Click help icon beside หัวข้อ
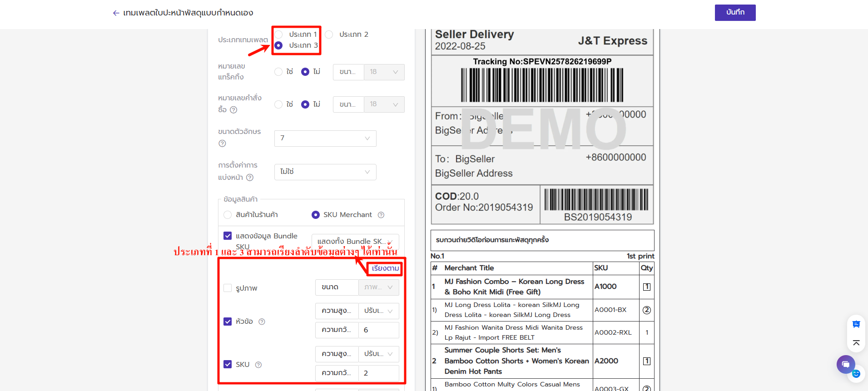Viewport: 868px width, 391px height. coord(262,322)
